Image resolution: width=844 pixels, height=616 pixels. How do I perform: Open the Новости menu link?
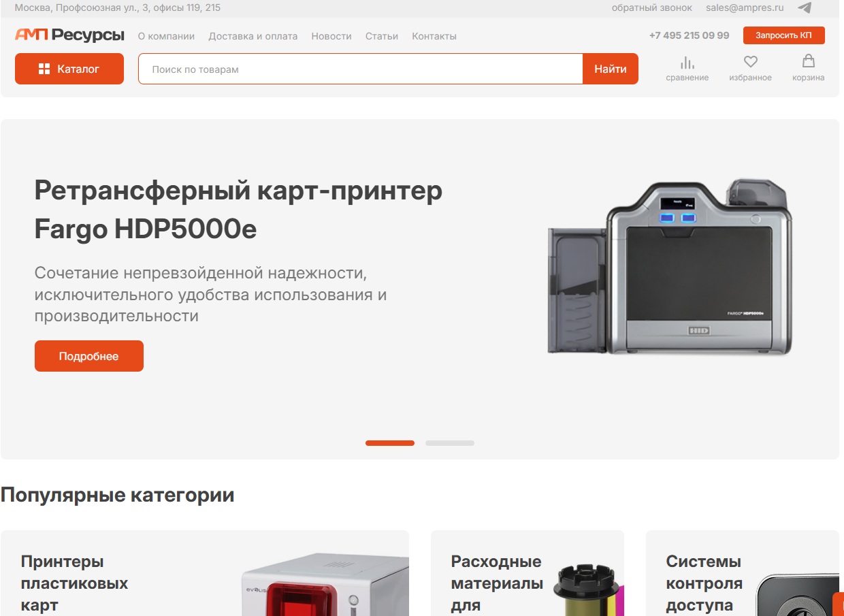[331, 36]
